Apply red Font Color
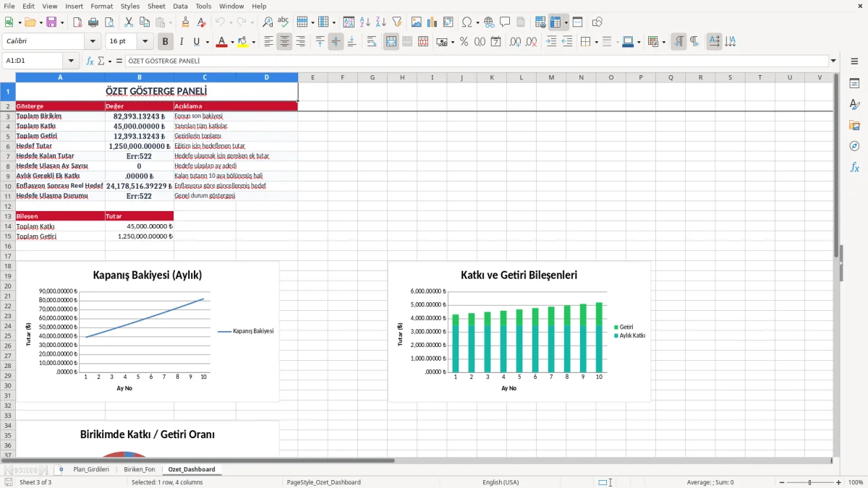This screenshot has height=488, width=868. coord(221,42)
